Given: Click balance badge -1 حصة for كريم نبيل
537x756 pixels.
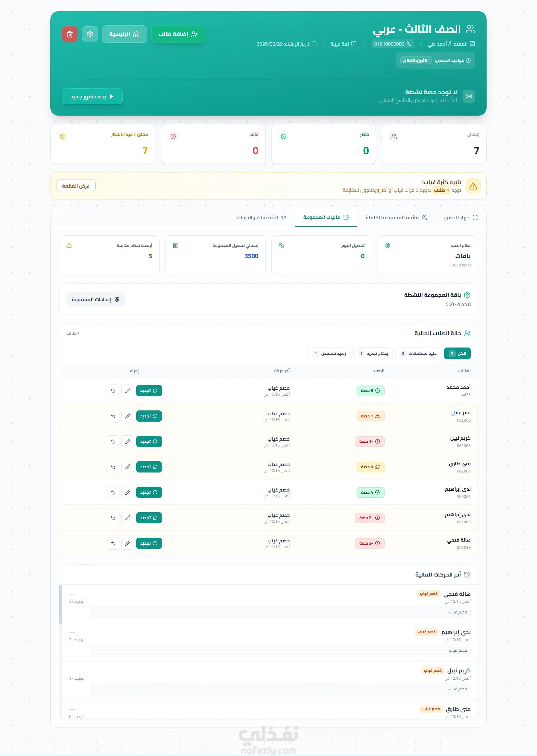Looking at the screenshot, I should (x=370, y=442).
